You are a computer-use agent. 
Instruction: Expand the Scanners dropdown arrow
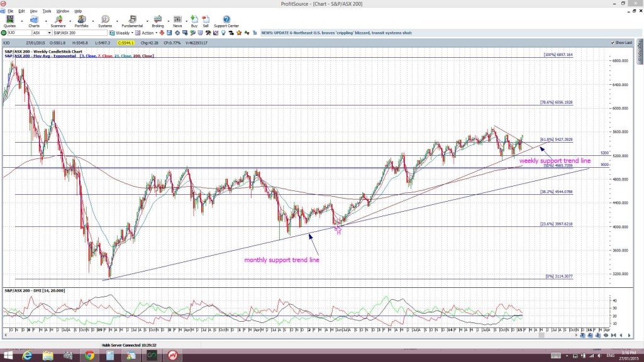70,21
